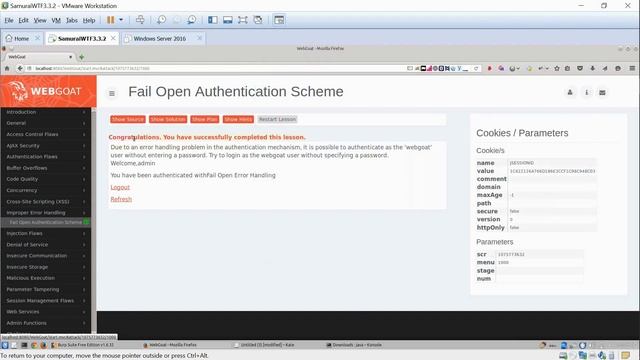Screen dimensions: 640x360
Task: Expand the Admin Functions category
Action: click(46, 323)
